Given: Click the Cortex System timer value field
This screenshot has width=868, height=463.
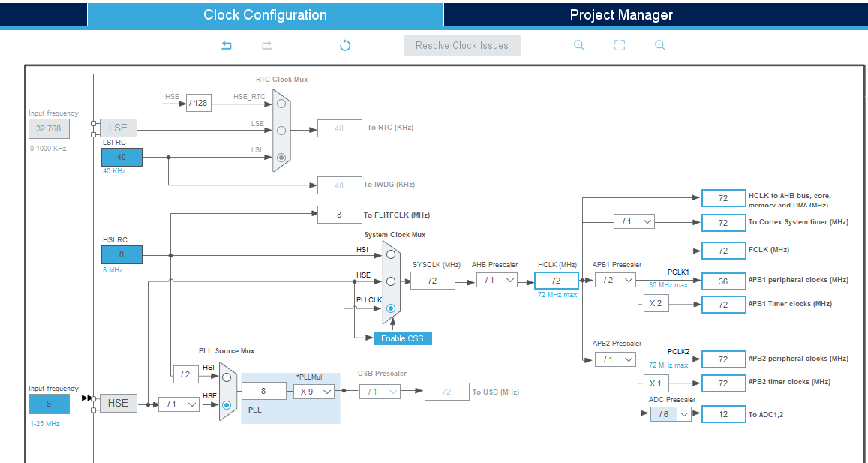Looking at the screenshot, I should (723, 223).
